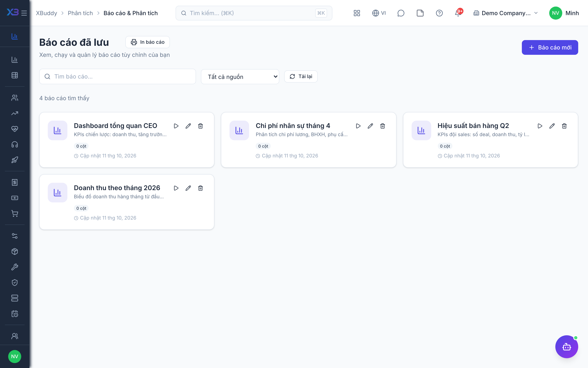The width and height of the screenshot is (588, 368).
Task: Click the apps grid icon in header
Action: click(x=357, y=13)
